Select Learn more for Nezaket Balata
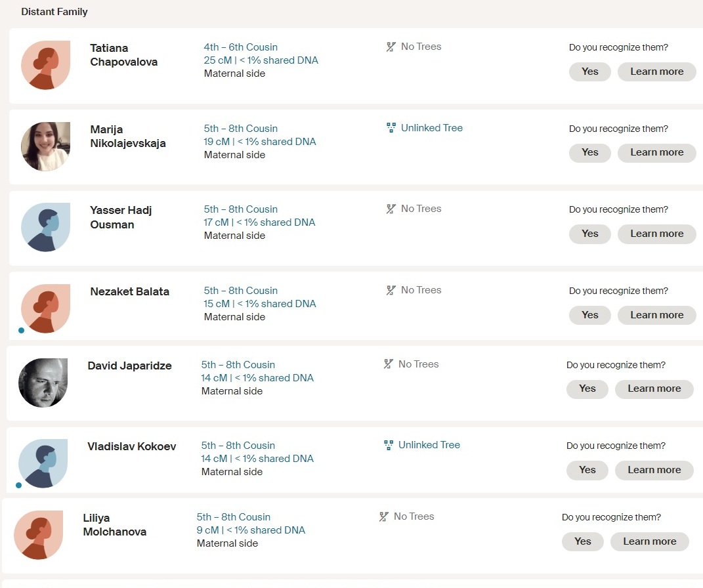 (x=656, y=315)
